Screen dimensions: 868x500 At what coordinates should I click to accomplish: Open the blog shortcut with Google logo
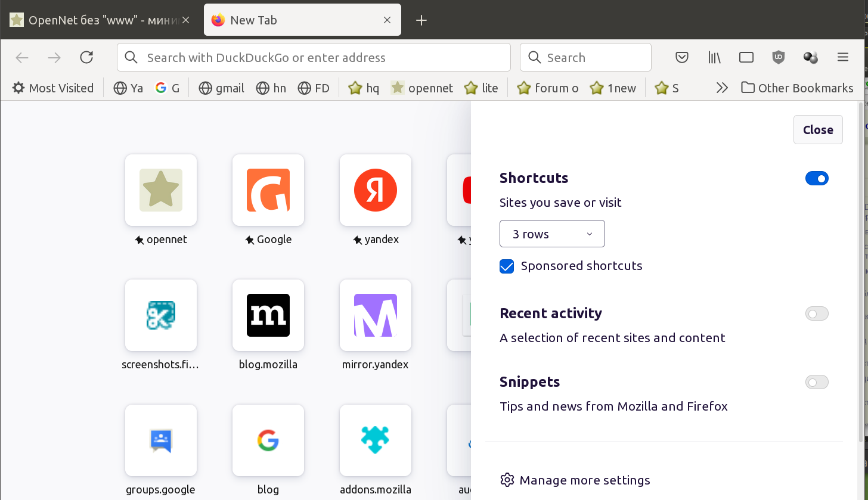pyautogui.click(x=268, y=440)
